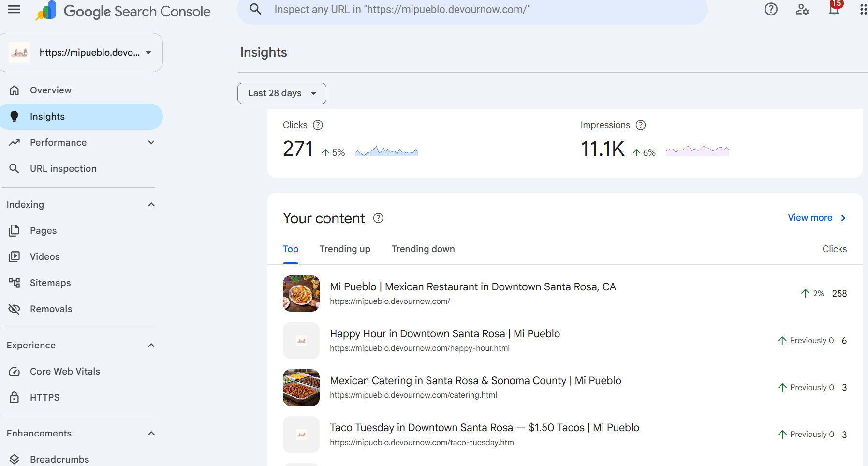
Task: Open the Google apps grid
Action: 863,9
